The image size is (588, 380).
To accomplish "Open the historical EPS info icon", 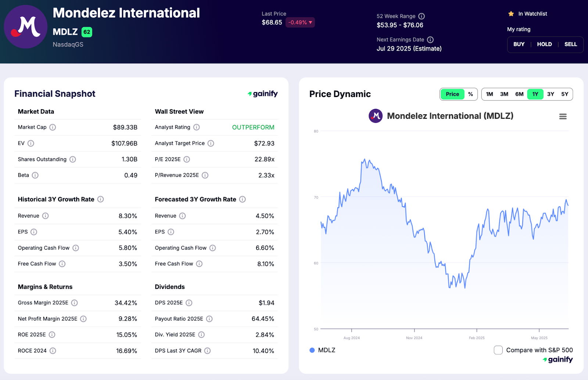I will pyautogui.click(x=34, y=232).
